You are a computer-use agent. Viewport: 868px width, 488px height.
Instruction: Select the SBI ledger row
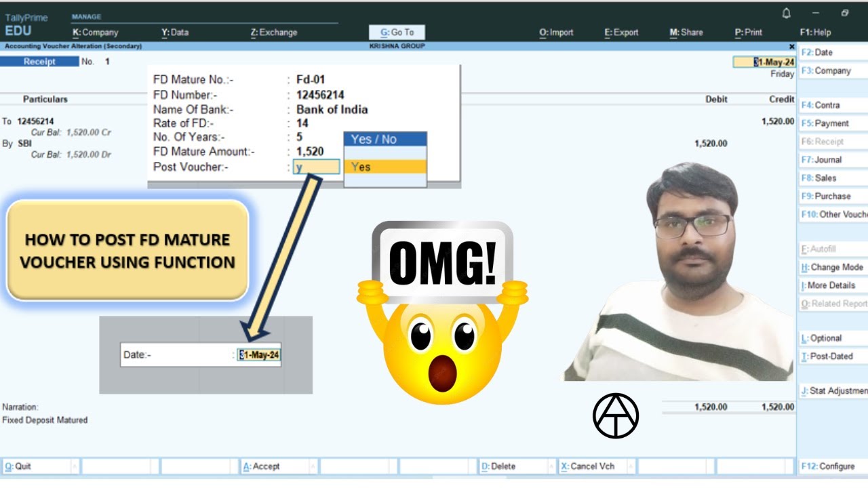pos(23,144)
